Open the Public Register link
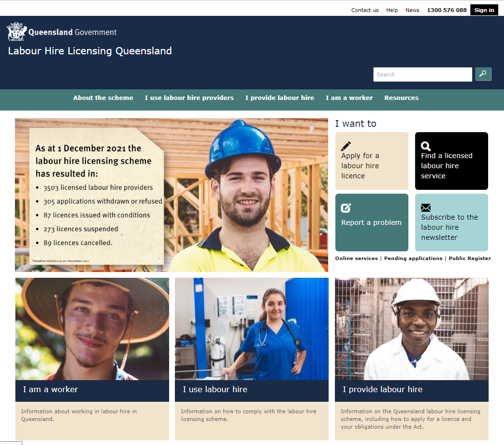 point(469,259)
